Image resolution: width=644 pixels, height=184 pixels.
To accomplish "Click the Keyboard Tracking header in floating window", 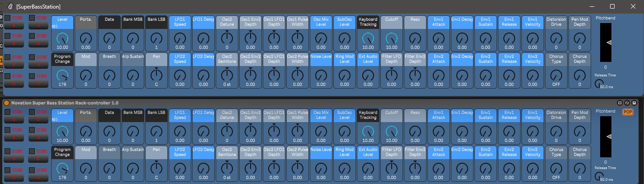I will [368, 22].
